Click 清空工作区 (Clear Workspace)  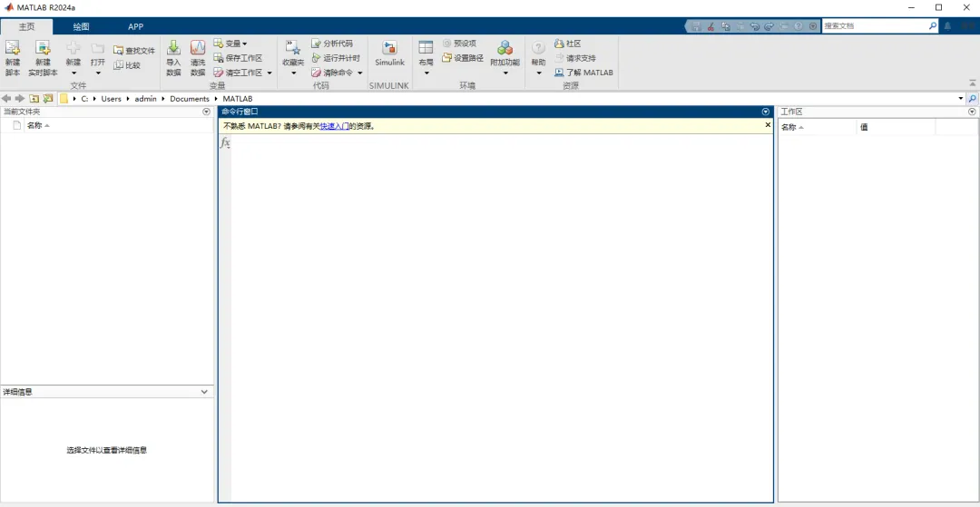pos(238,73)
